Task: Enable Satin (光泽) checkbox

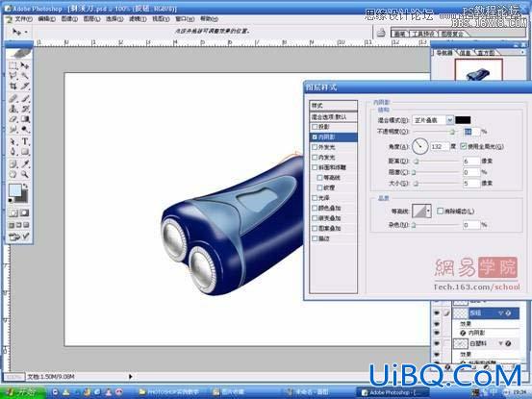Action: pyautogui.click(x=315, y=198)
